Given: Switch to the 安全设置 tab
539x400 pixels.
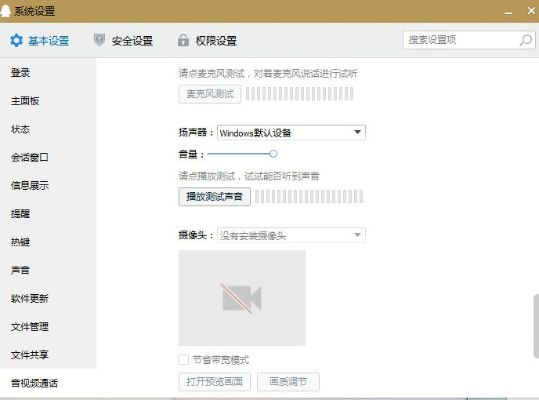Looking at the screenshot, I should coord(123,41).
